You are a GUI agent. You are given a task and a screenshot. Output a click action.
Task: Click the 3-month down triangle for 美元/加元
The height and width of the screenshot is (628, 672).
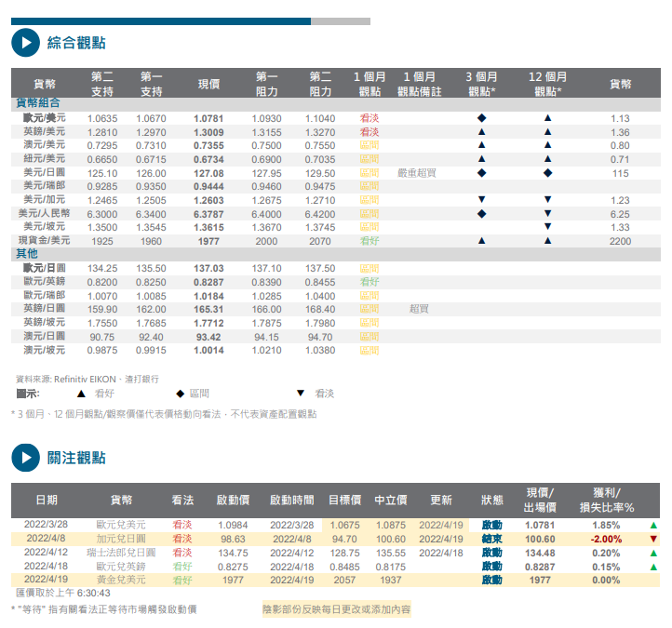pyautogui.click(x=481, y=200)
